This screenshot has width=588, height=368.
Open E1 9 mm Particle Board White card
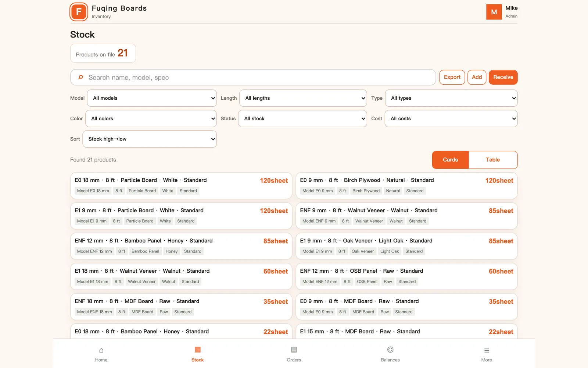tap(181, 216)
